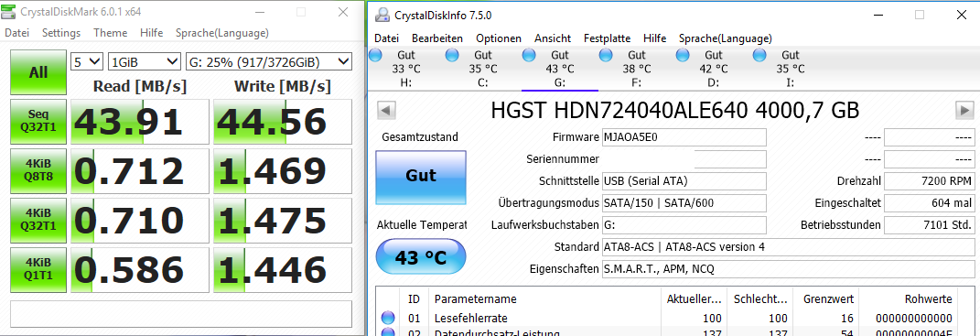Open the drive selection dropdown G: 25%
The height and width of the screenshot is (336, 980).
point(269,62)
